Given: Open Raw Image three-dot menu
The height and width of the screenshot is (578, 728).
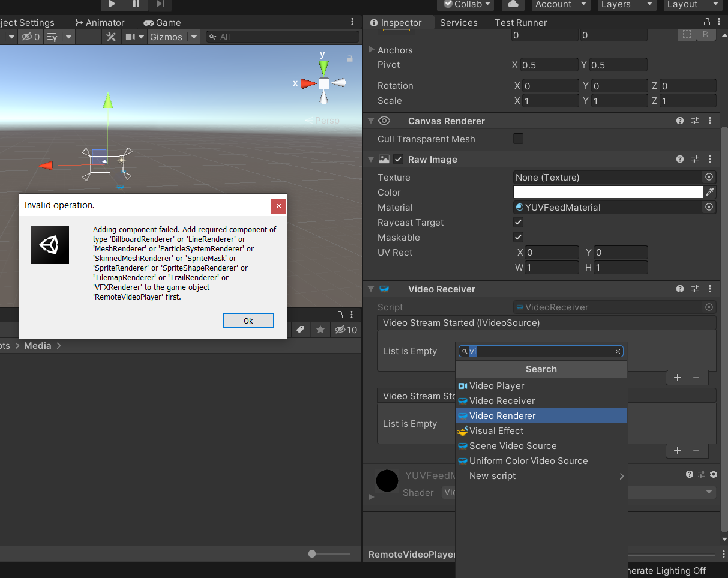Looking at the screenshot, I should pyautogui.click(x=711, y=159).
